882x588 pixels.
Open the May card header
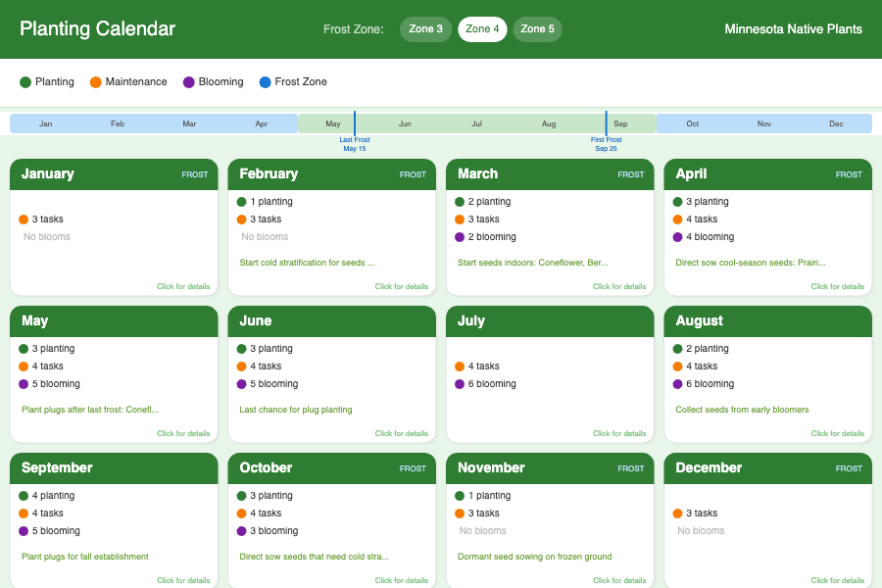114,321
